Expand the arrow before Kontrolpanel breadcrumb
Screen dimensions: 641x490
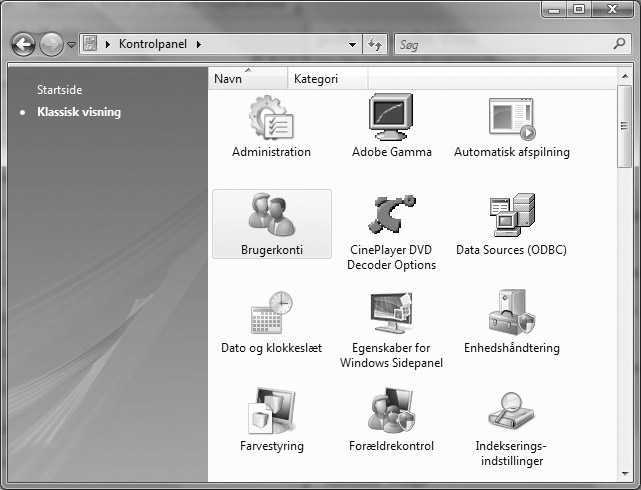point(108,44)
